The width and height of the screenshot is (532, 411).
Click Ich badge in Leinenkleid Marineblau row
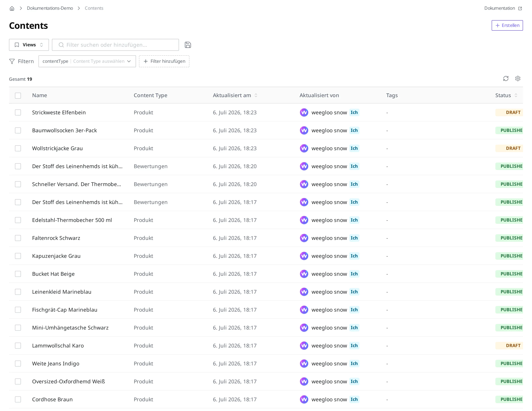(354, 292)
